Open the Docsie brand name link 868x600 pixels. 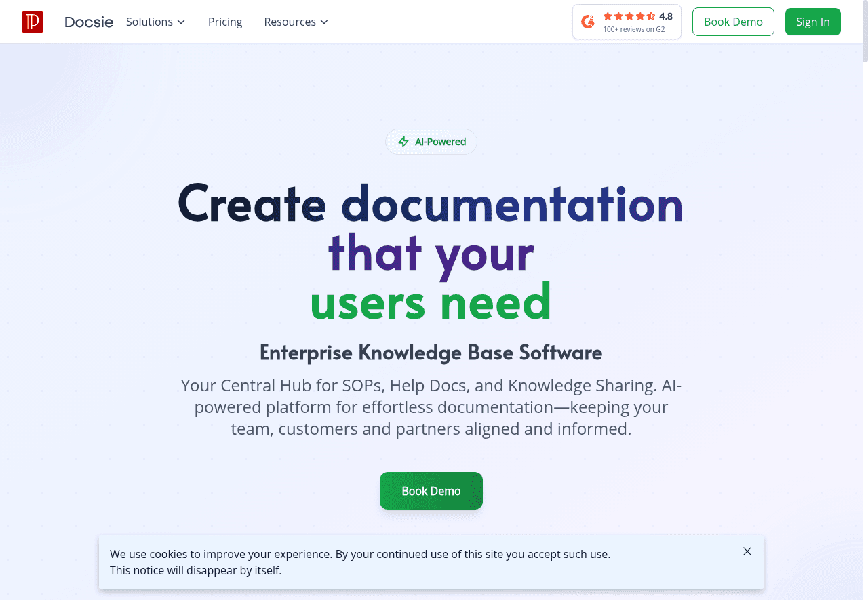(x=89, y=22)
